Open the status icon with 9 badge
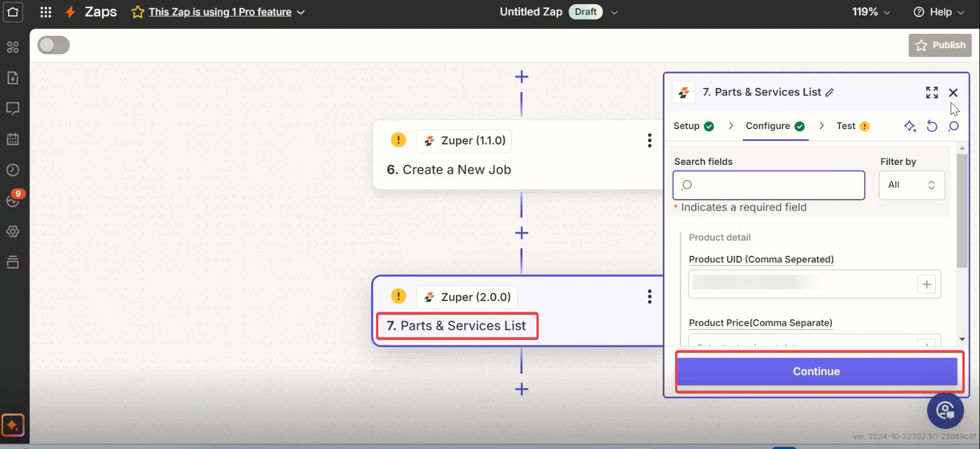This screenshot has height=449, width=980. (x=13, y=200)
